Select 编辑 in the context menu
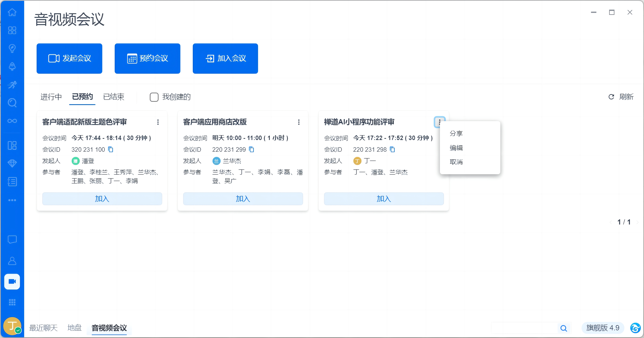Image resolution: width=644 pixels, height=338 pixels. coord(456,148)
